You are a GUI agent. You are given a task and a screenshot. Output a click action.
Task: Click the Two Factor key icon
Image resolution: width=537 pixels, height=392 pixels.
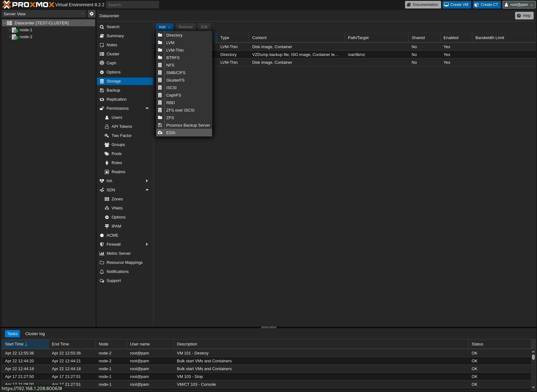pos(107,136)
